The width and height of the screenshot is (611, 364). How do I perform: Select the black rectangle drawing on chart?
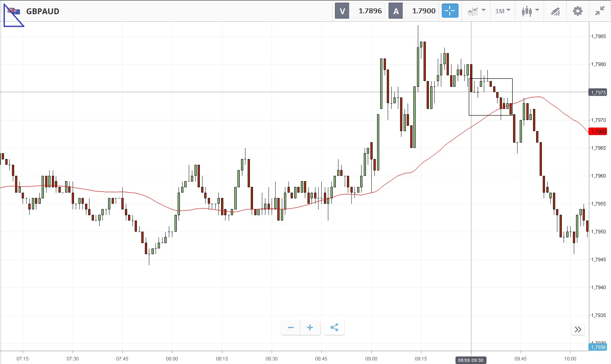490,79
